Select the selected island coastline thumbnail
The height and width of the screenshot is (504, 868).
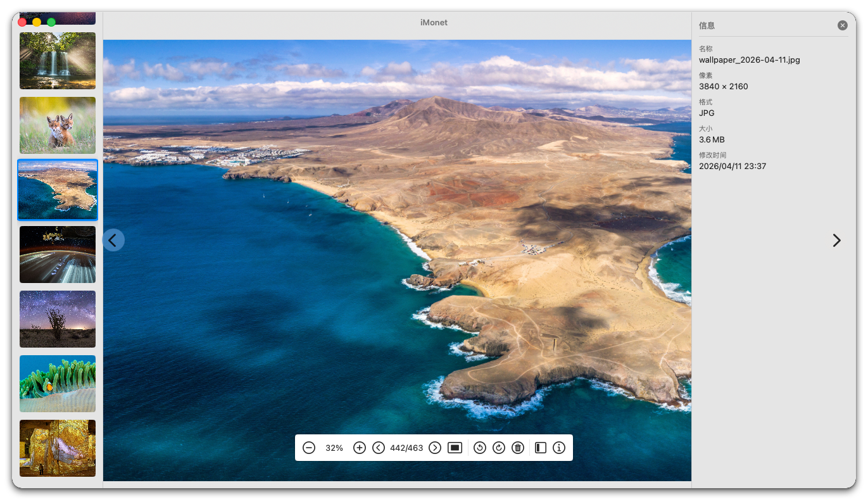pos(58,190)
